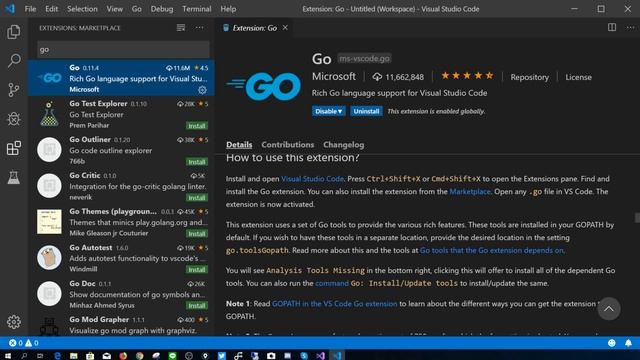Open the View menu
The image size is (640, 360).
click(x=115, y=9)
